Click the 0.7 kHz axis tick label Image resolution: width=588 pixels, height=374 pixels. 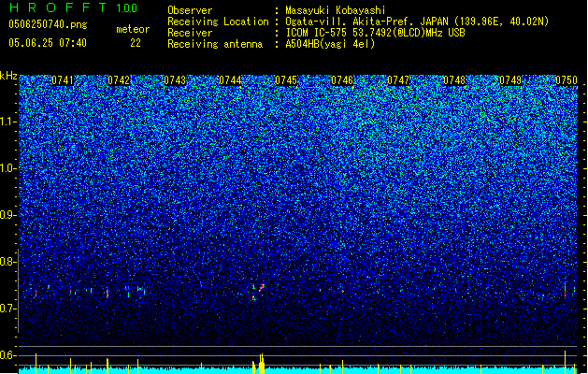8,309
